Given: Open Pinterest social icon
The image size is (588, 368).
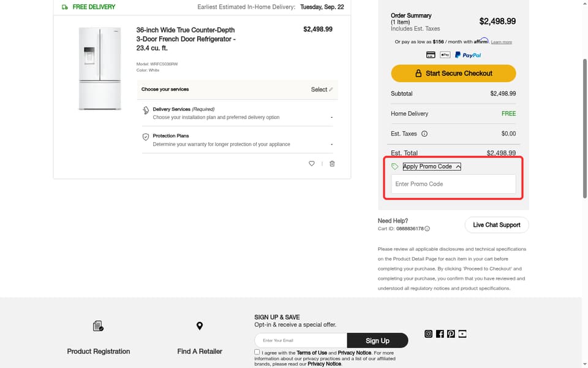Looking at the screenshot, I should (451, 334).
